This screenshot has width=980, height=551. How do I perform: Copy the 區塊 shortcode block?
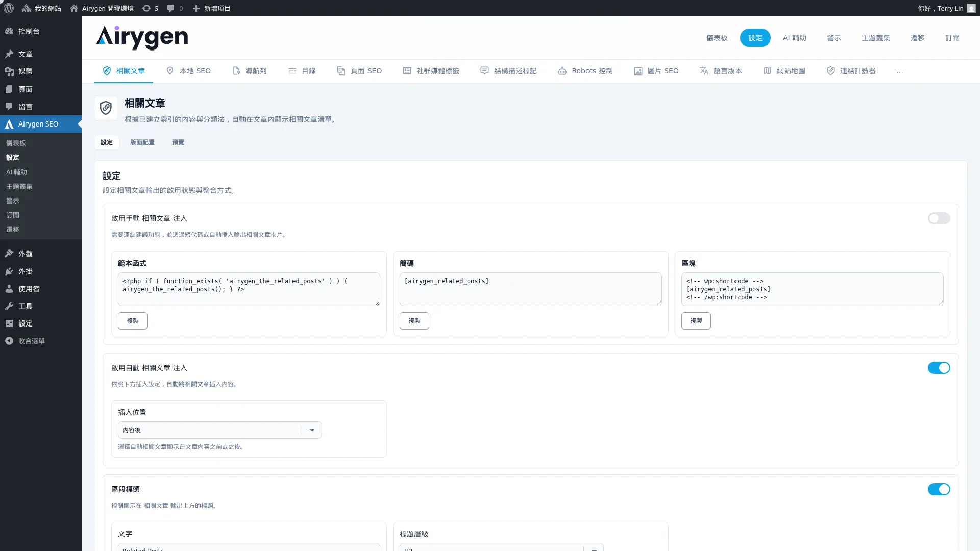coord(696,321)
